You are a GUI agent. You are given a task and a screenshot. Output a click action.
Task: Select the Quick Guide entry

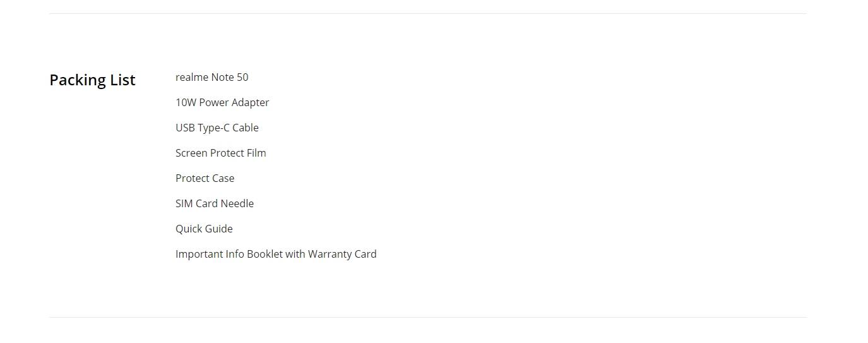(x=204, y=229)
